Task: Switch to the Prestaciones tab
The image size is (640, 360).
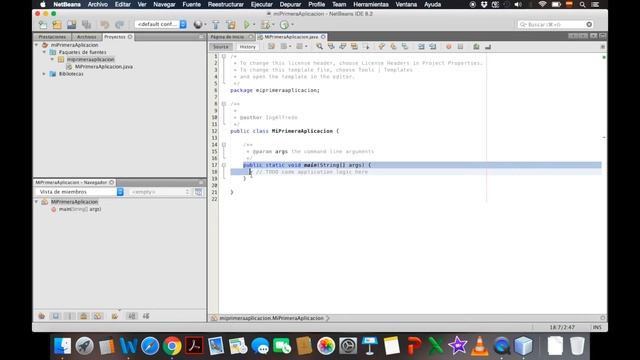Action: [52, 37]
